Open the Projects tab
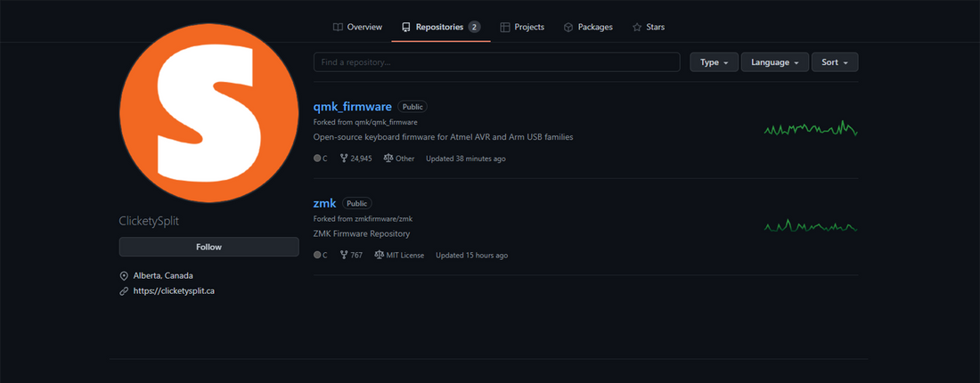This screenshot has height=383, width=980. [522, 27]
